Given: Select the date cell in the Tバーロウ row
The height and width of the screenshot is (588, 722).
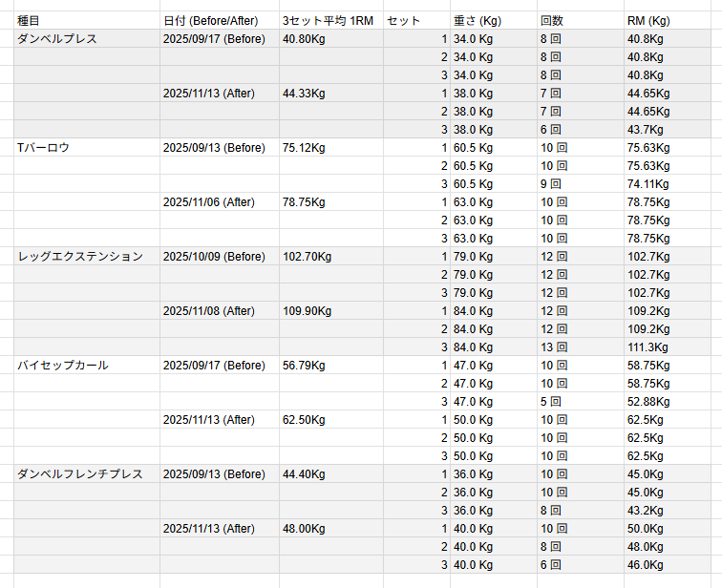Looking at the screenshot, I should pyautogui.click(x=220, y=148).
